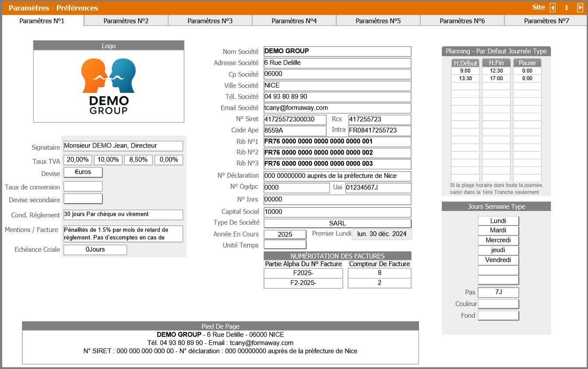Click the DEMO GROUP logo image
Image resolution: width=588 pixels, height=369 pixels.
pyautogui.click(x=109, y=86)
